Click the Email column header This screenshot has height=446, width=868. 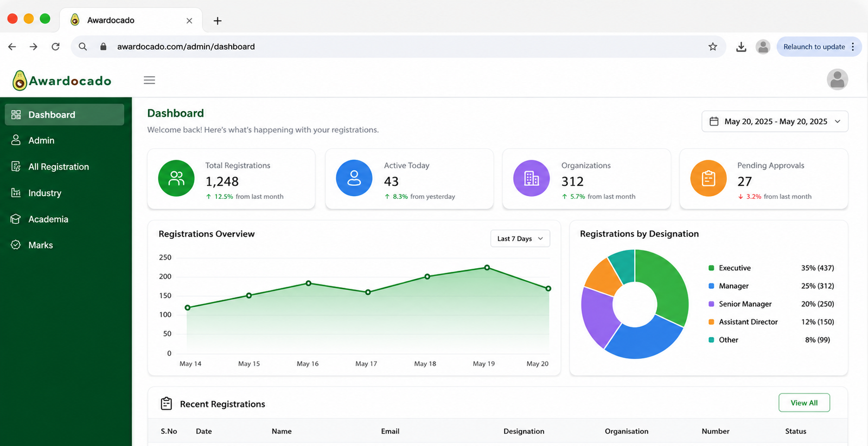click(x=390, y=431)
